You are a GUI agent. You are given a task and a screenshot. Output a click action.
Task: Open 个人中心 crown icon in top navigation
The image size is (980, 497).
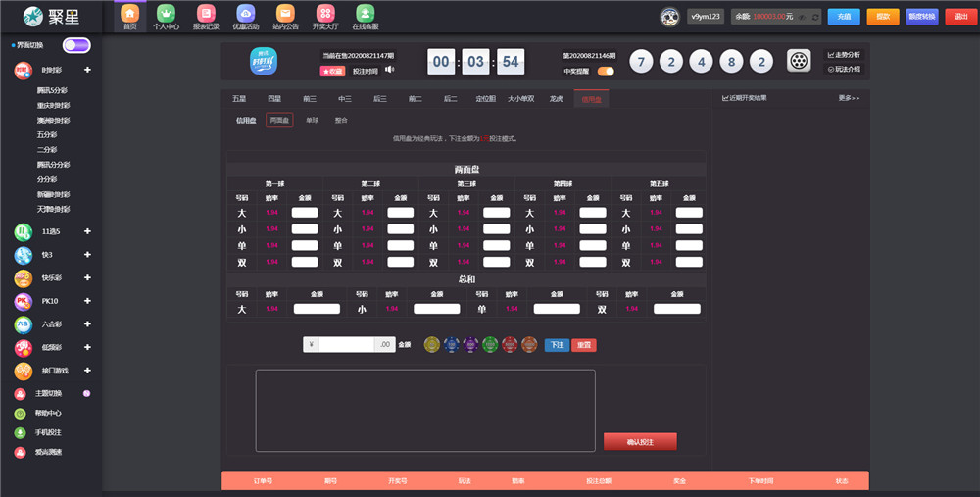coord(167,14)
